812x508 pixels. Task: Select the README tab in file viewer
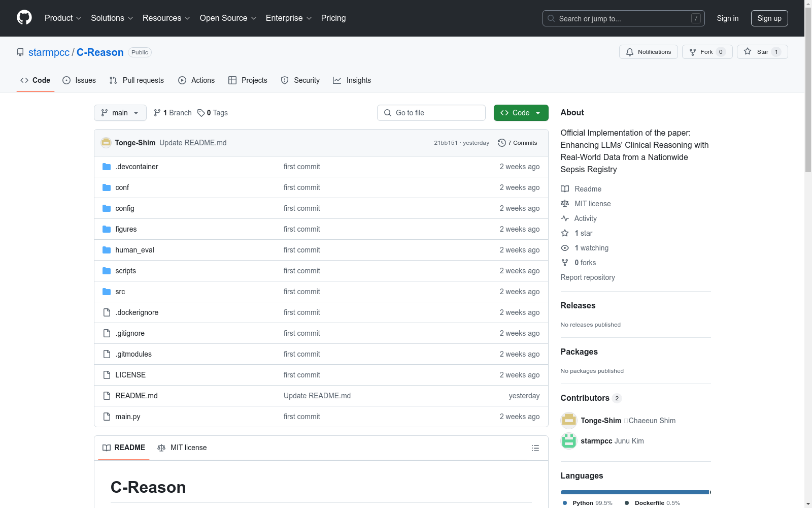tap(124, 448)
